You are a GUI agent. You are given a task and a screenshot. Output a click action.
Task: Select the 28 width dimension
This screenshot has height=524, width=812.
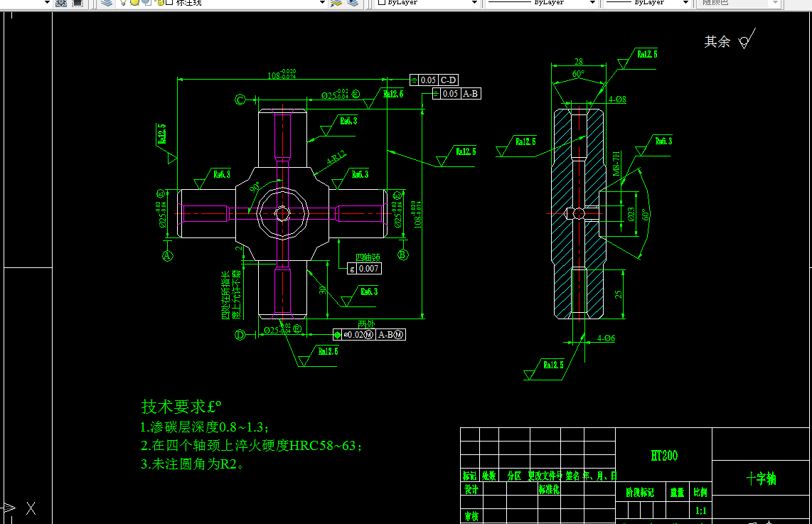(579, 62)
